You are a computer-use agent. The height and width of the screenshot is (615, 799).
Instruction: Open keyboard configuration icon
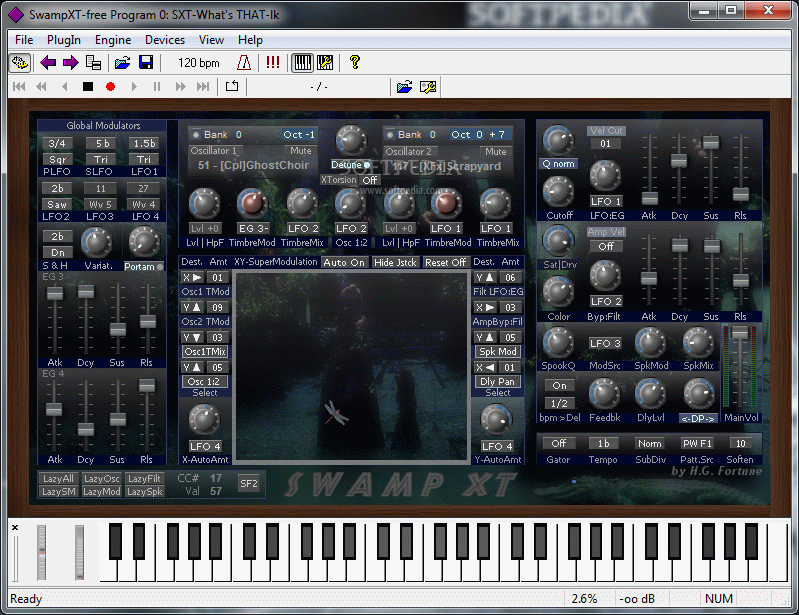coord(325,63)
